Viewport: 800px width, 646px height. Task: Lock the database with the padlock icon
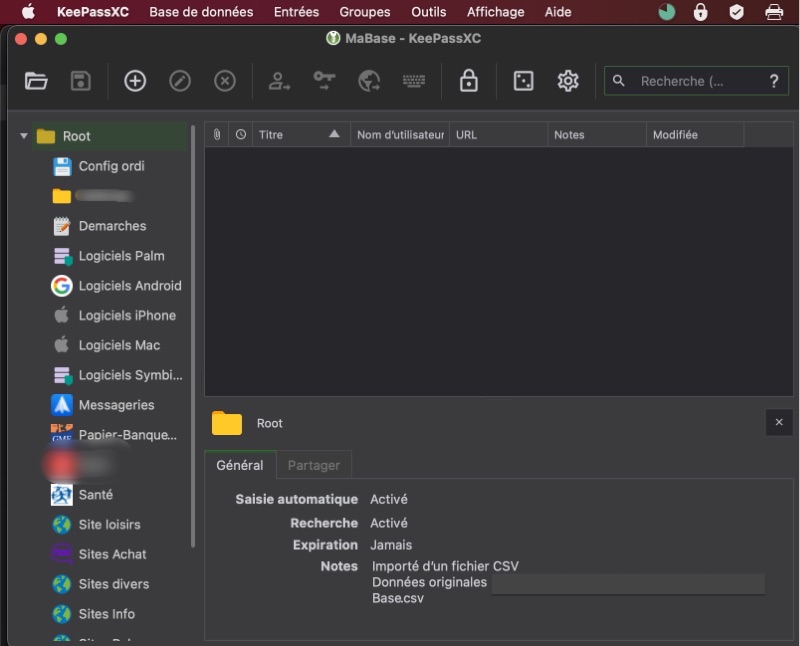(468, 82)
